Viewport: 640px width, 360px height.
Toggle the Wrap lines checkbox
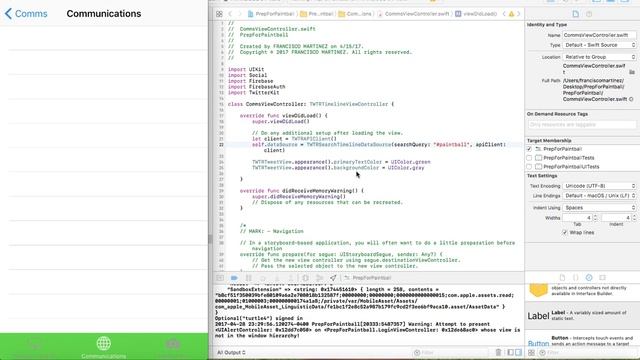(564, 232)
